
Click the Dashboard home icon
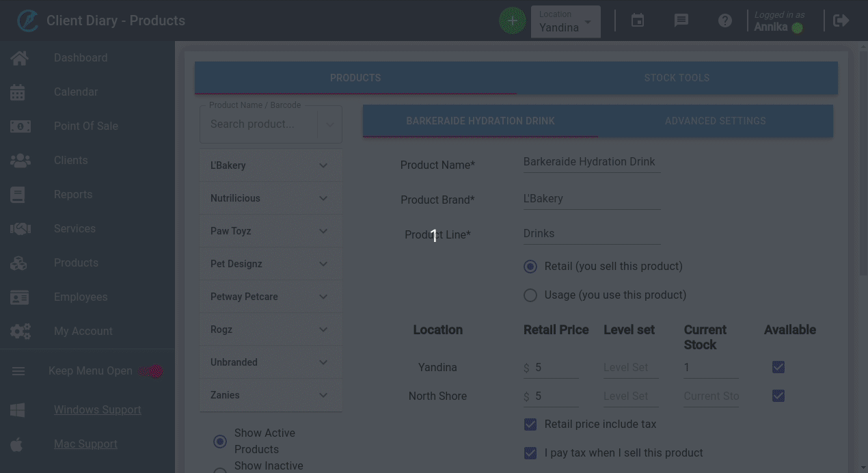(20, 58)
